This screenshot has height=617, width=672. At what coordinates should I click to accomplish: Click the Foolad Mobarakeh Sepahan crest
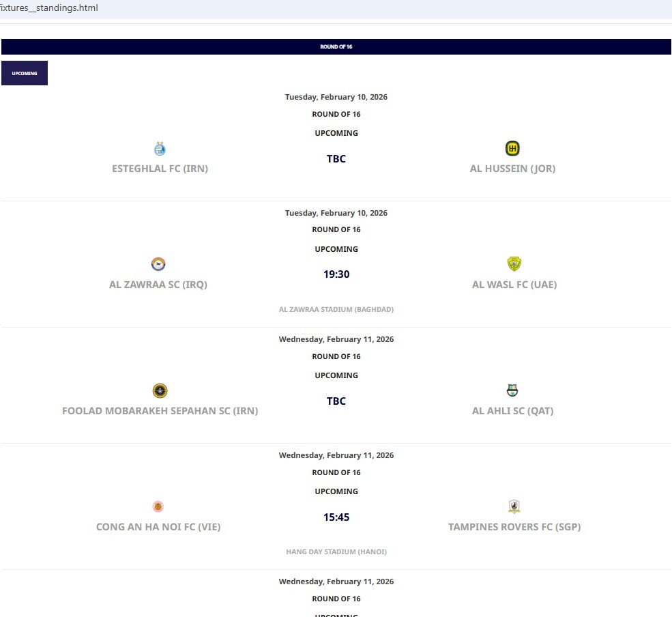click(160, 391)
